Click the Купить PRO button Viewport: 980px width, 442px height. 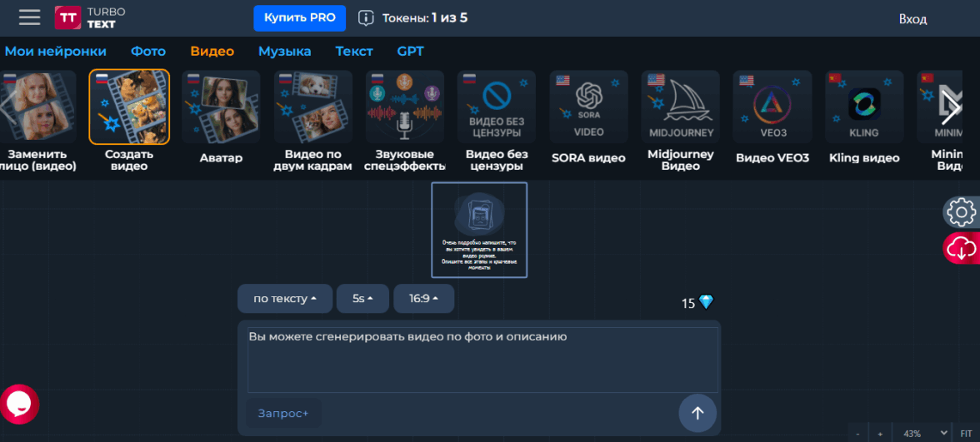(299, 17)
